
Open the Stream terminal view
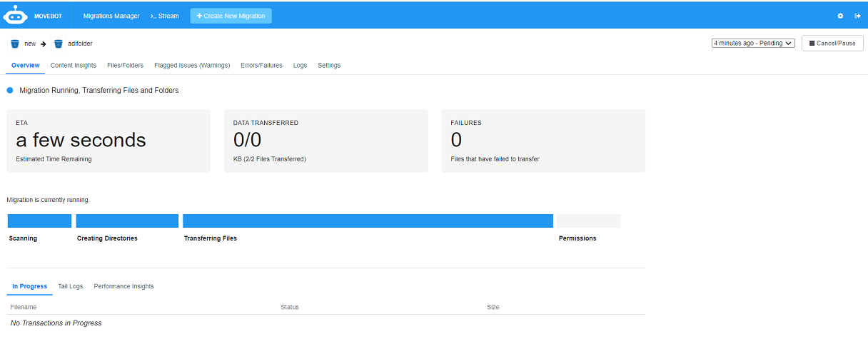click(165, 16)
